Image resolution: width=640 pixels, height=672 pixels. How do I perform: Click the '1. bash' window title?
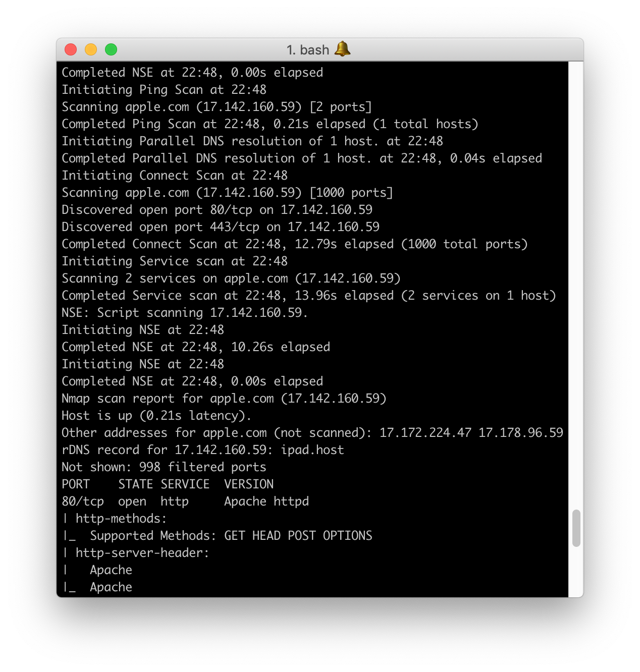(x=308, y=50)
